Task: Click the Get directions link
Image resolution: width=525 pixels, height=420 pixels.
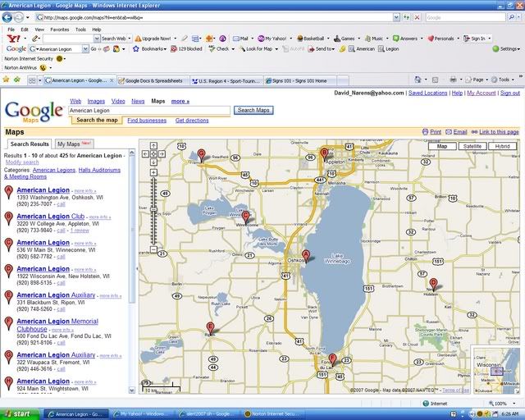Action: [x=192, y=121]
